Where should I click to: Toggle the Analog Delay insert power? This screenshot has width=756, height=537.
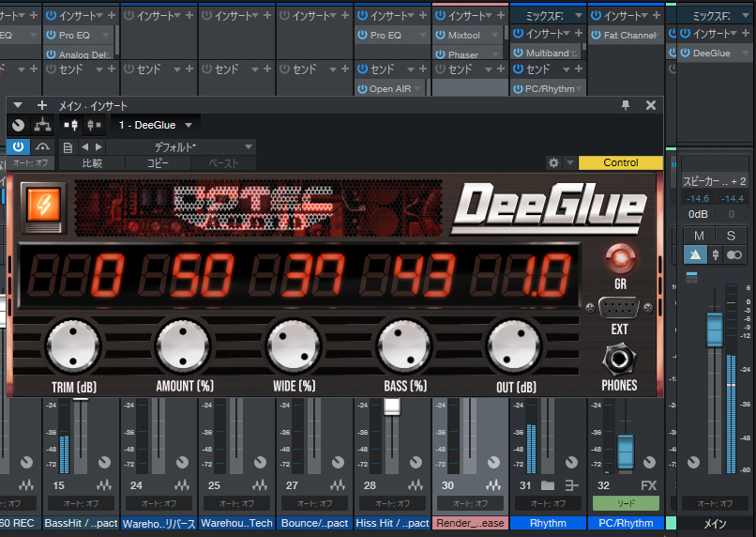(51, 54)
